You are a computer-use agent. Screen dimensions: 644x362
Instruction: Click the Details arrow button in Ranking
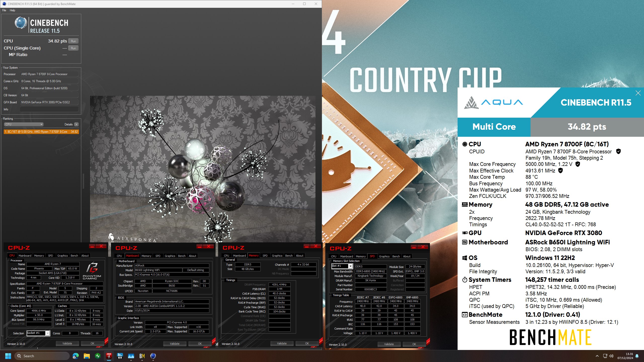[x=76, y=124]
